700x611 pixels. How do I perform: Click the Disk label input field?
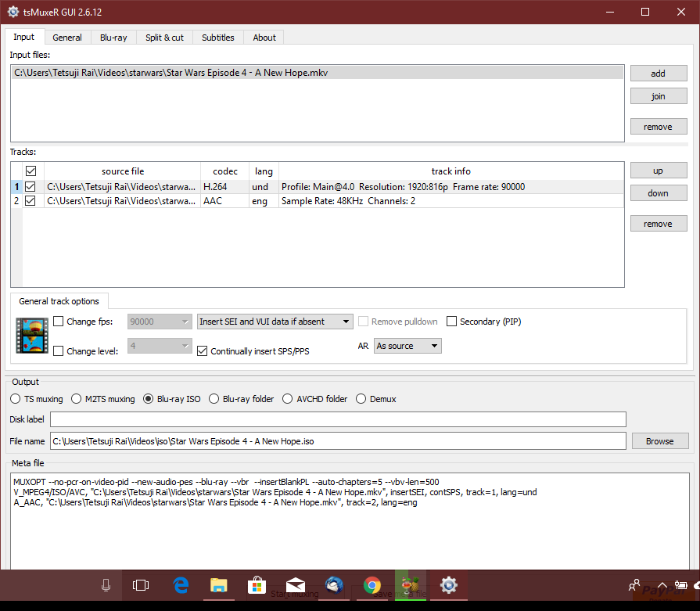tap(338, 419)
